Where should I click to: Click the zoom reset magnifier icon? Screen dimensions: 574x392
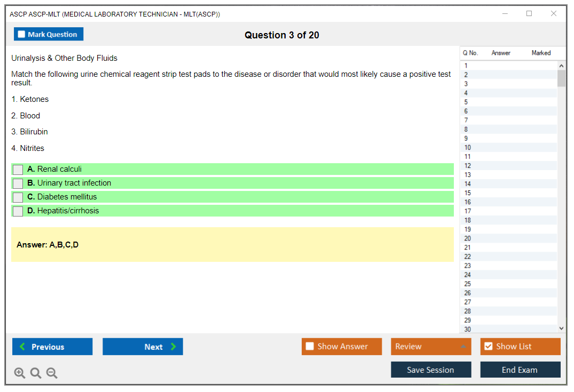36,373
